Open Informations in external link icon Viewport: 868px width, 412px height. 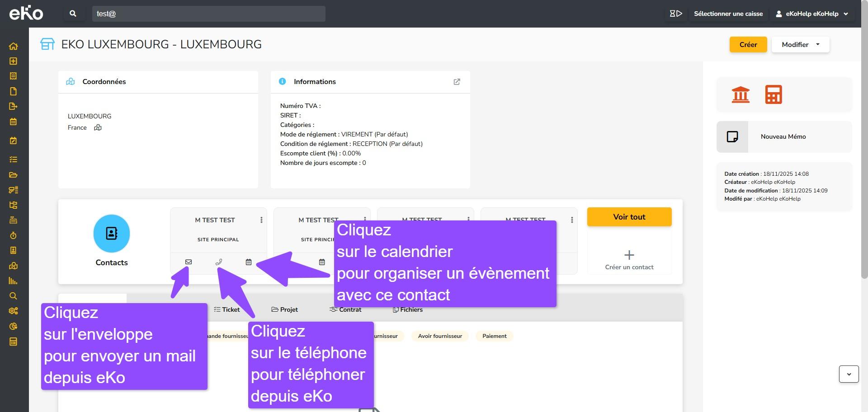coord(457,82)
